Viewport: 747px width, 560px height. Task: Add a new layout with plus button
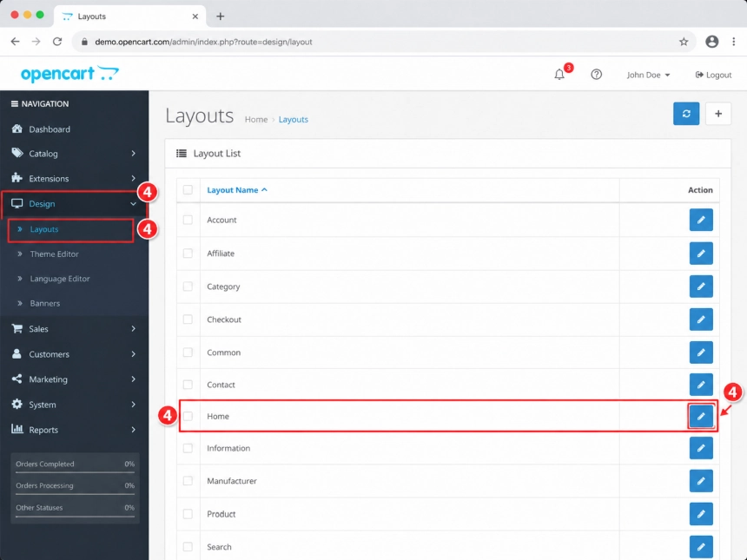[718, 114]
